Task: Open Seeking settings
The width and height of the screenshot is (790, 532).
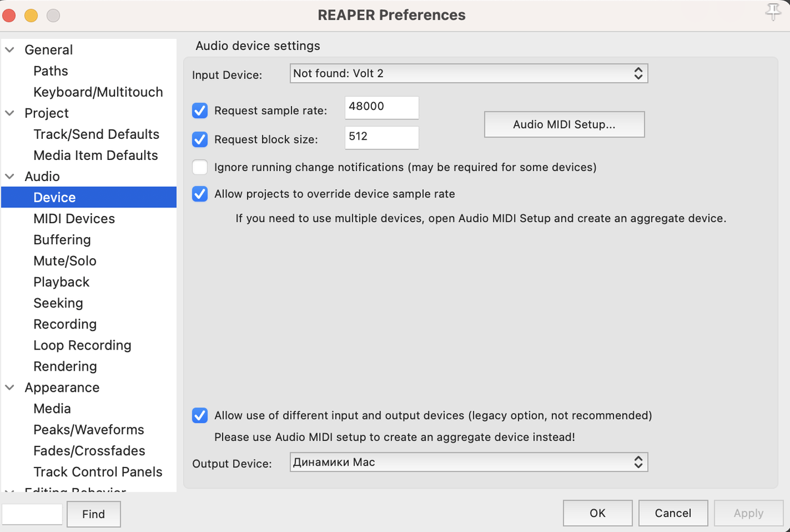Action: (x=58, y=303)
